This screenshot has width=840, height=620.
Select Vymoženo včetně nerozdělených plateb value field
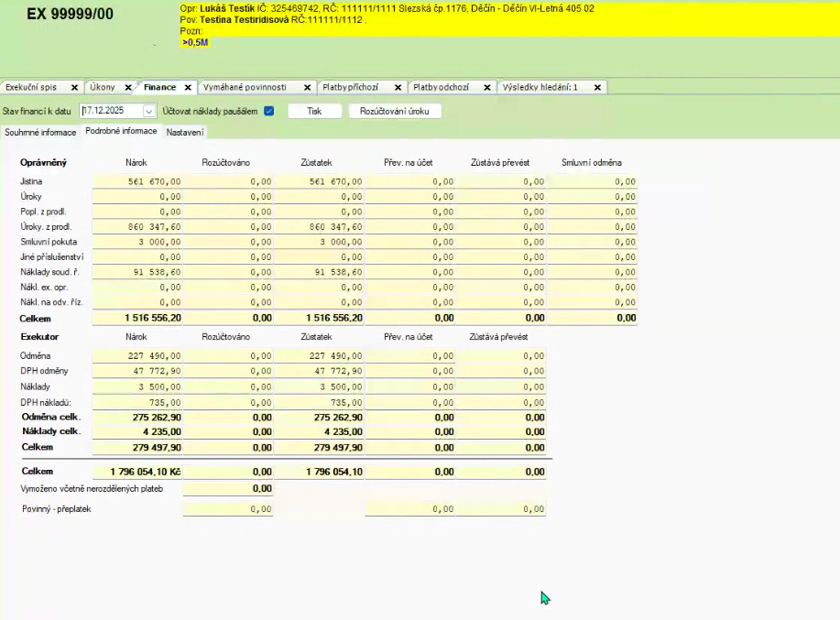pos(228,489)
